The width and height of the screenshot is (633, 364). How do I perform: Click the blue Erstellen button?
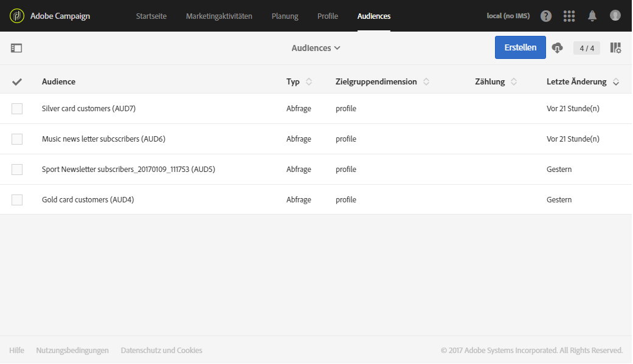click(x=521, y=48)
